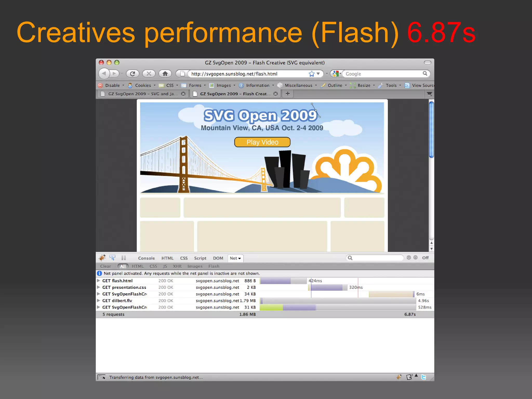
Task: Activate the Firebug inspect element pointer icon
Action: (x=112, y=257)
